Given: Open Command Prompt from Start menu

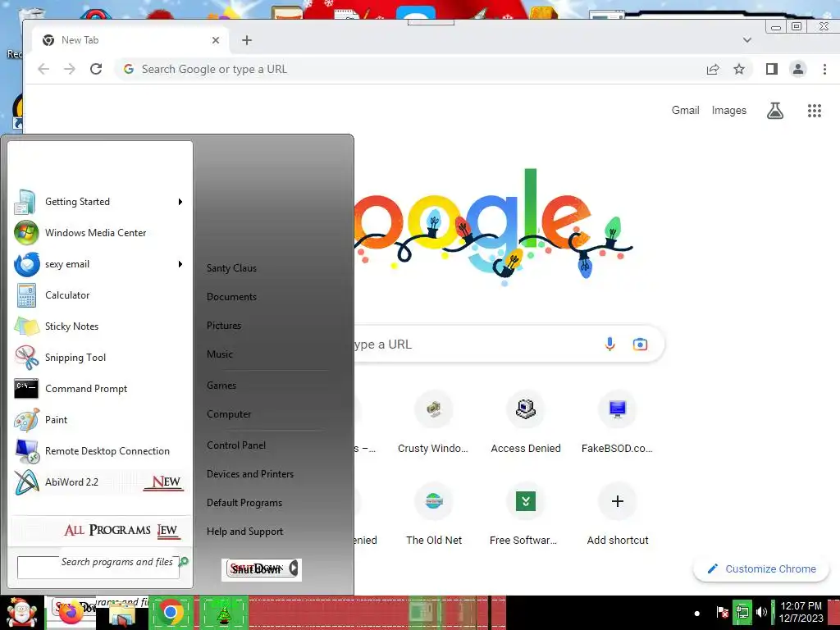Looking at the screenshot, I should click(99, 388).
